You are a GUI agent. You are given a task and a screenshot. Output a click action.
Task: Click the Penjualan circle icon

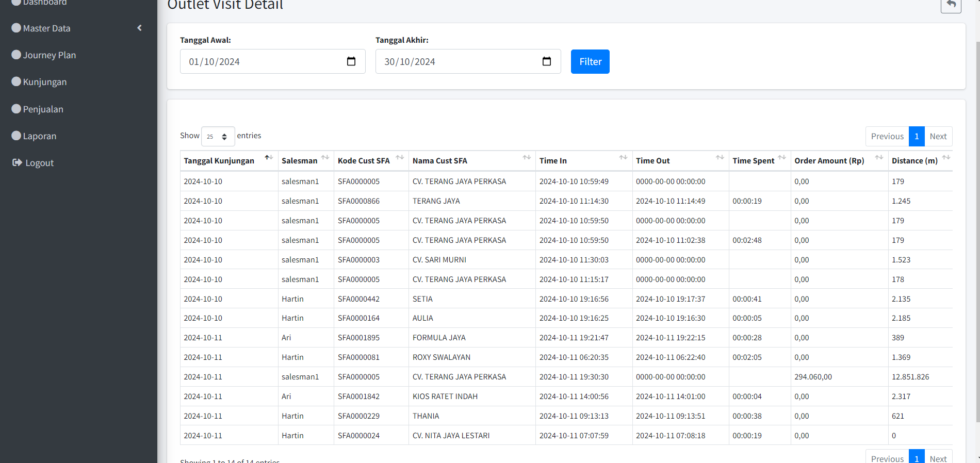click(17, 109)
